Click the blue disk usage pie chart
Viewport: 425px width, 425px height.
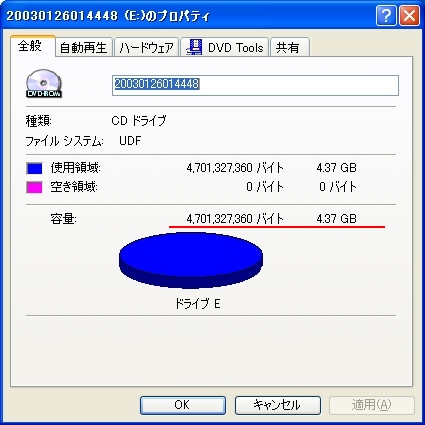(191, 260)
